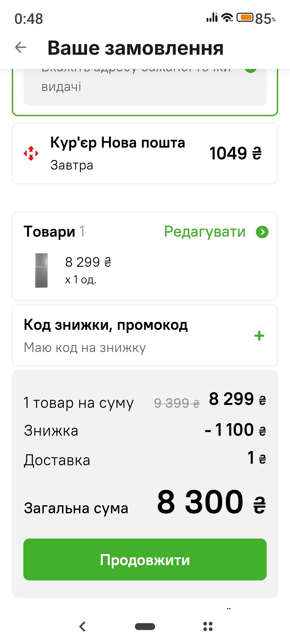Tap green arrow icon next to Редагувати
The width and height of the screenshot is (290, 644).
point(262,232)
